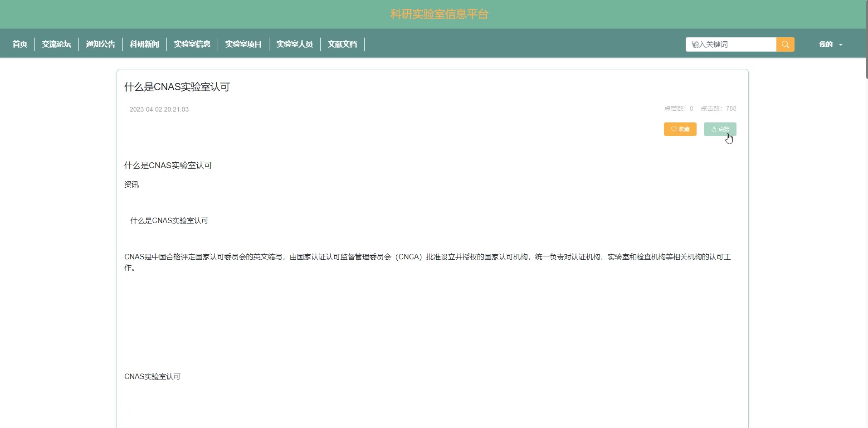Click the 资讯 label text
This screenshot has width=868, height=428.
point(132,185)
